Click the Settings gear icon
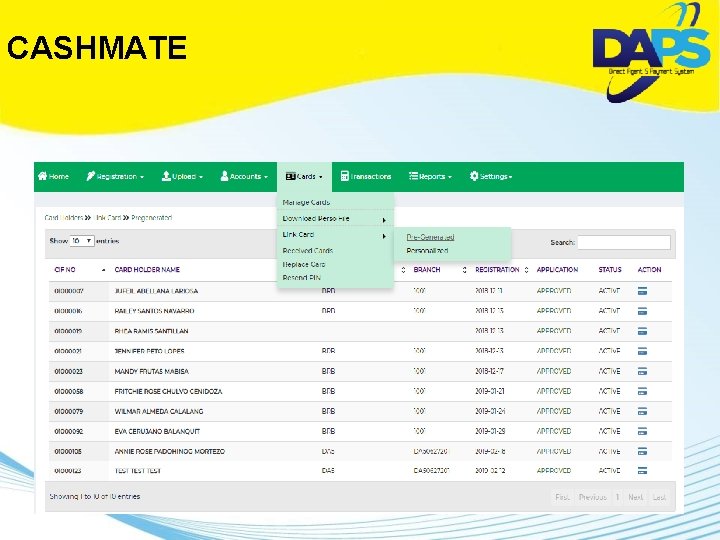 click(x=474, y=176)
